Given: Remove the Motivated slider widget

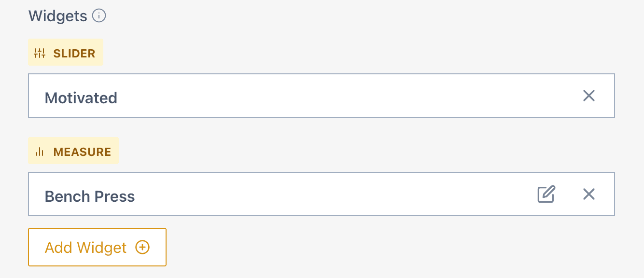Looking at the screenshot, I should point(589,96).
